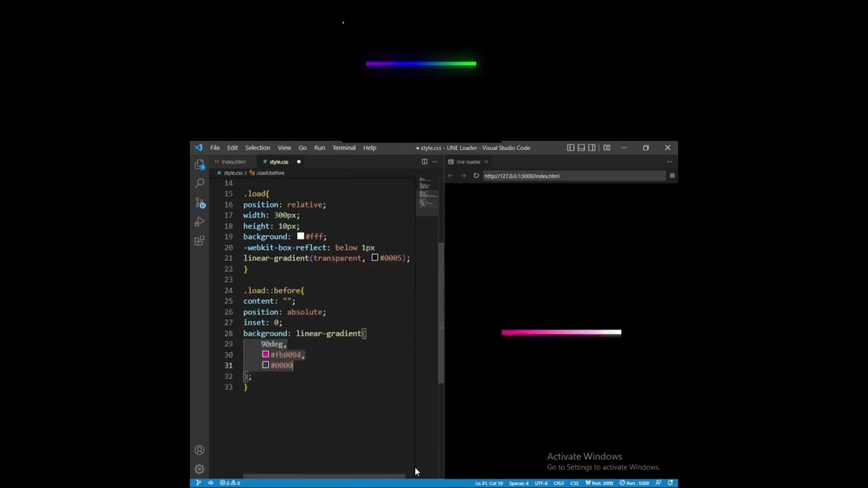Change encoding via UTF-8 status item
The width and height of the screenshot is (868, 488).
[541, 483]
